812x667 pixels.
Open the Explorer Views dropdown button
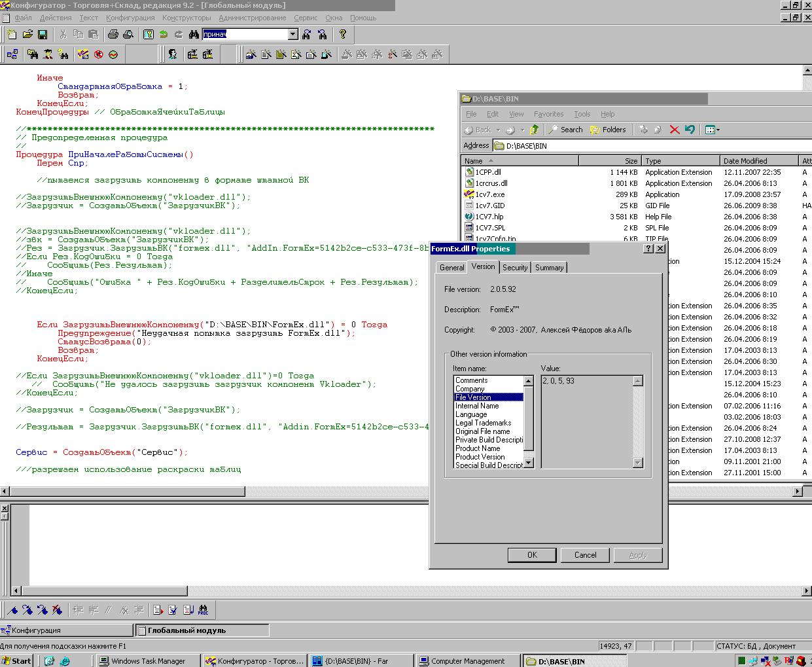[x=712, y=130]
